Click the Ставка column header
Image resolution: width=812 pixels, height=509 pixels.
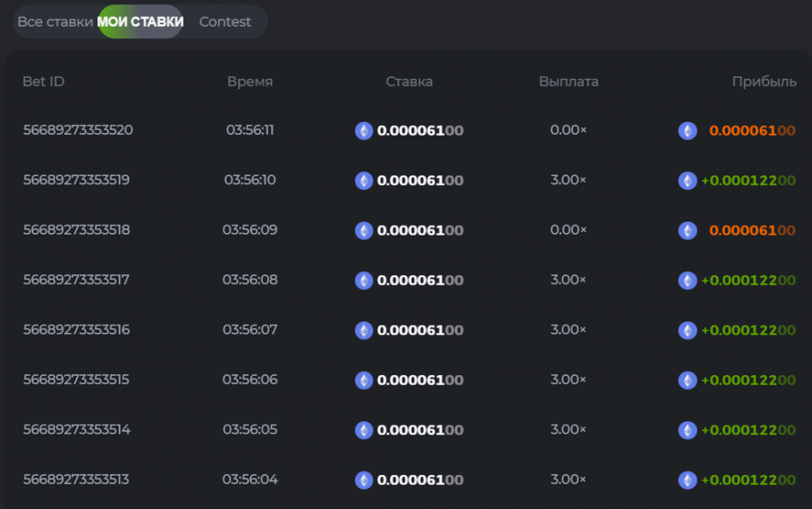[409, 81]
